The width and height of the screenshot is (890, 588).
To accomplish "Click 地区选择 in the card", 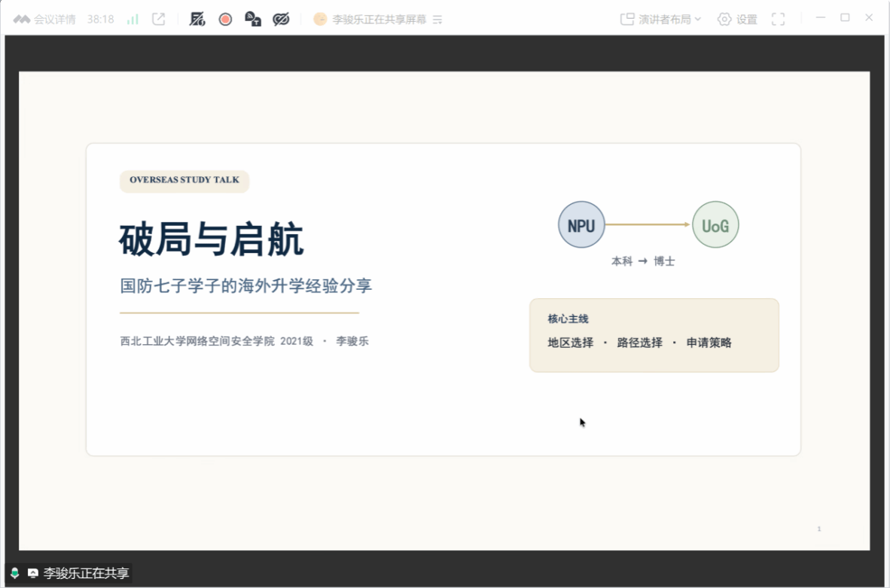I will click(x=571, y=343).
